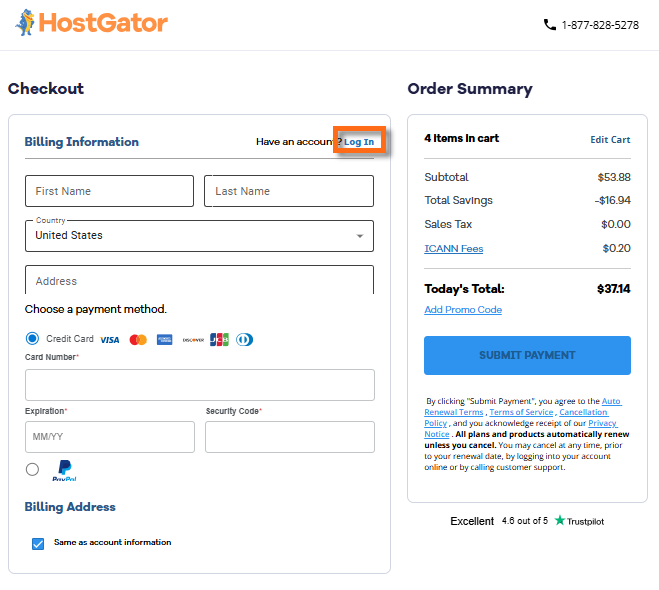The image size is (659, 590).
Task: Open the Add Promo Code link
Action: click(x=463, y=310)
